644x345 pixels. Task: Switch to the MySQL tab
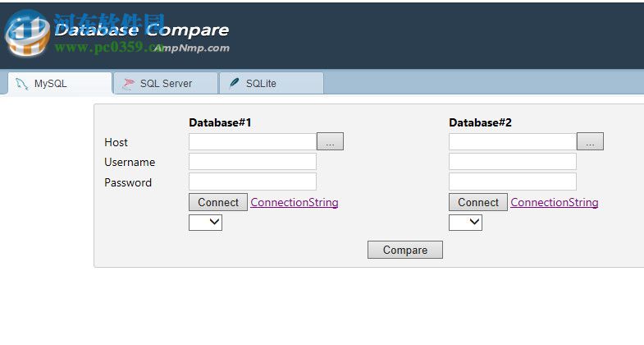click(60, 84)
